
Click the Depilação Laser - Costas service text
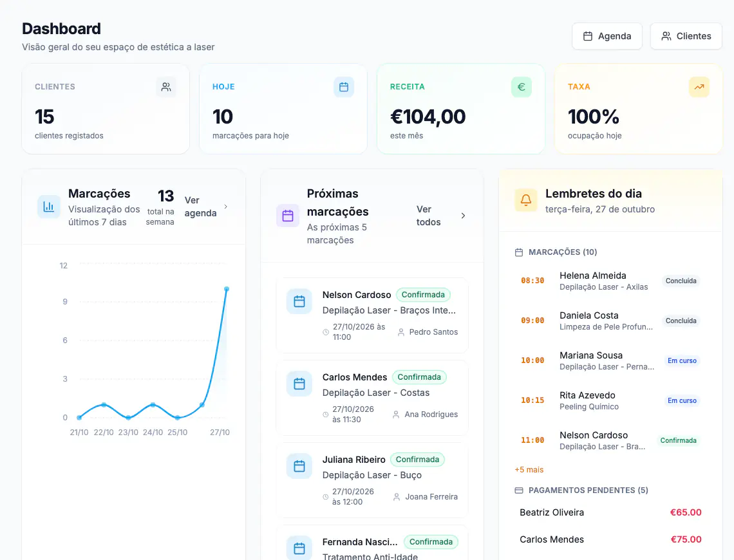[x=376, y=393]
